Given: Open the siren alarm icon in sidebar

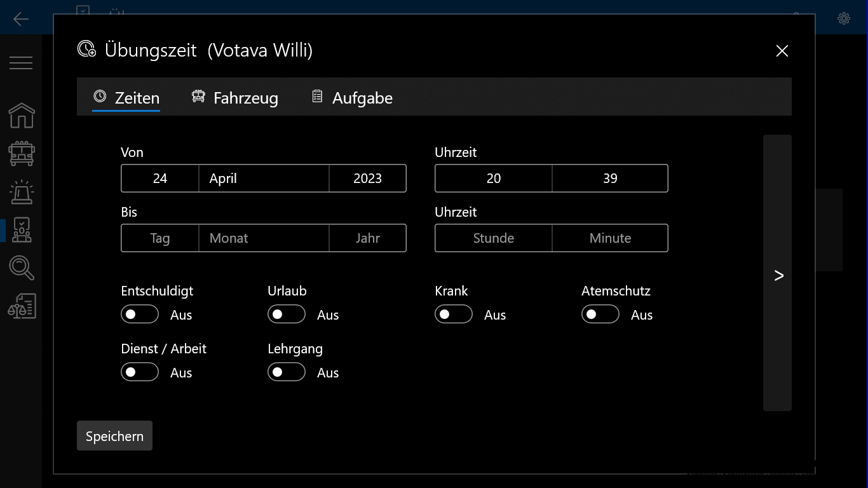Looking at the screenshot, I should 21,192.
